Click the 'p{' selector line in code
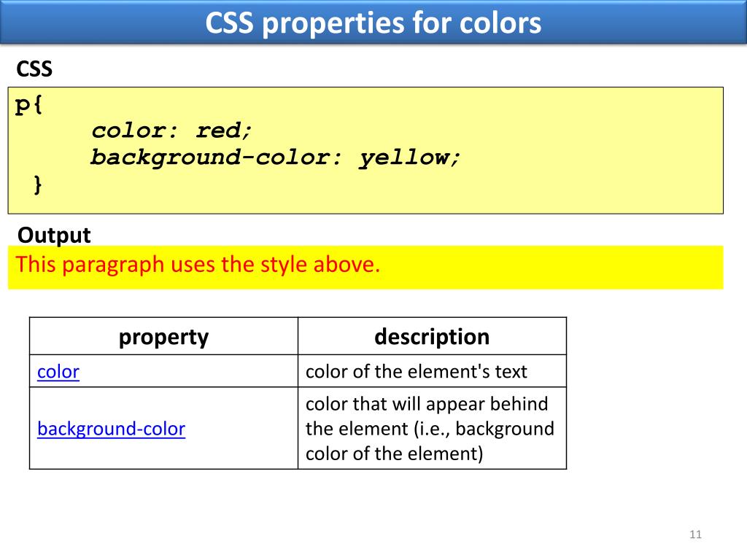The height and width of the screenshot is (560, 747). pos(28,105)
